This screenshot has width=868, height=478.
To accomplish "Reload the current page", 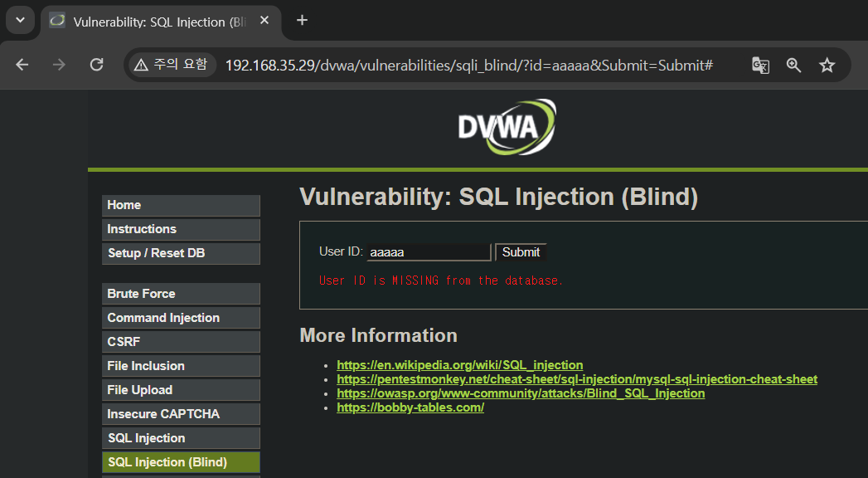I will click(96, 65).
